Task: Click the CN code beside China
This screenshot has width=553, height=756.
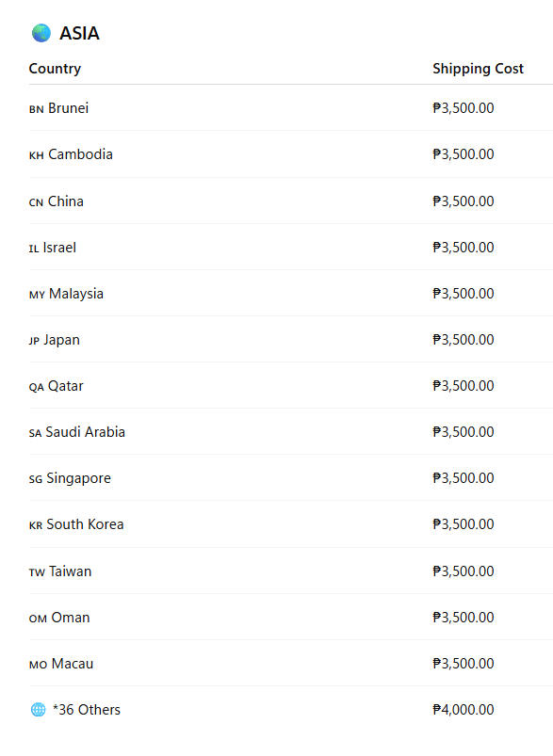Action: (x=36, y=202)
